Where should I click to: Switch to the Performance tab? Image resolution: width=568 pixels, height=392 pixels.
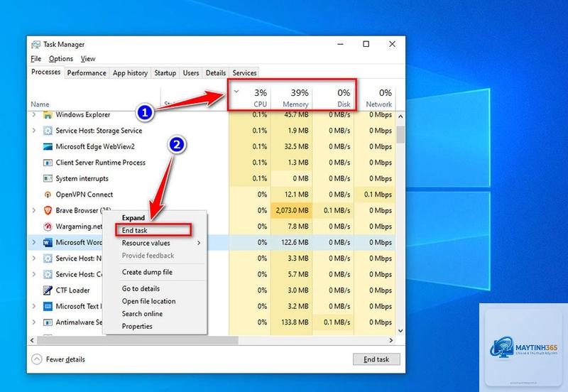(x=87, y=73)
